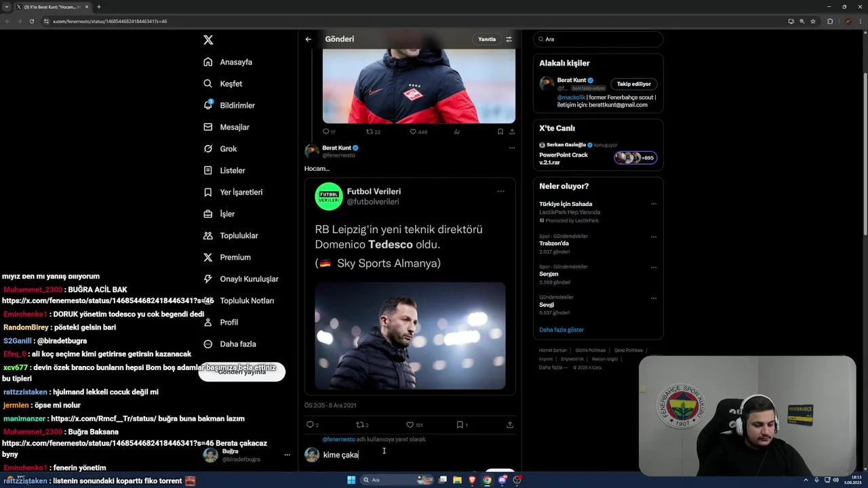
Task: Open Türkiye İçin Sahada trend options
Action: (x=654, y=203)
